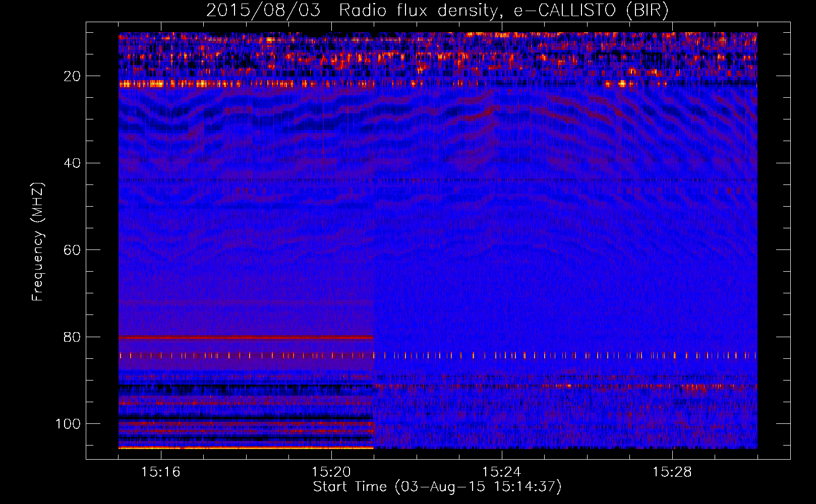The height and width of the screenshot is (504, 816).
Task: Click the plot title 'Radio flux density, e-CALLISTO (BIR)'
Action: click(503, 11)
